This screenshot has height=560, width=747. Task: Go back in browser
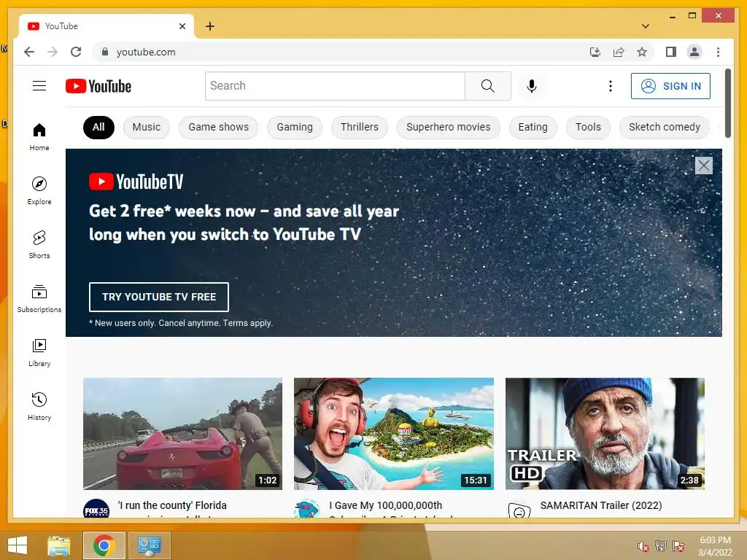click(29, 52)
